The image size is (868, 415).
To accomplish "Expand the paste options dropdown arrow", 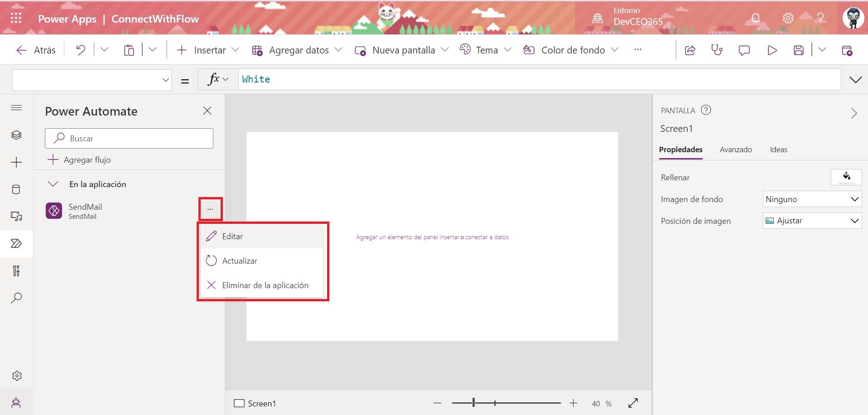I will [153, 49].
